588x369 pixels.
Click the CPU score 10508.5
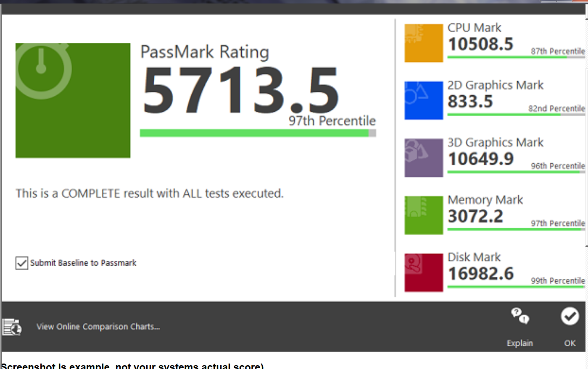481,44
